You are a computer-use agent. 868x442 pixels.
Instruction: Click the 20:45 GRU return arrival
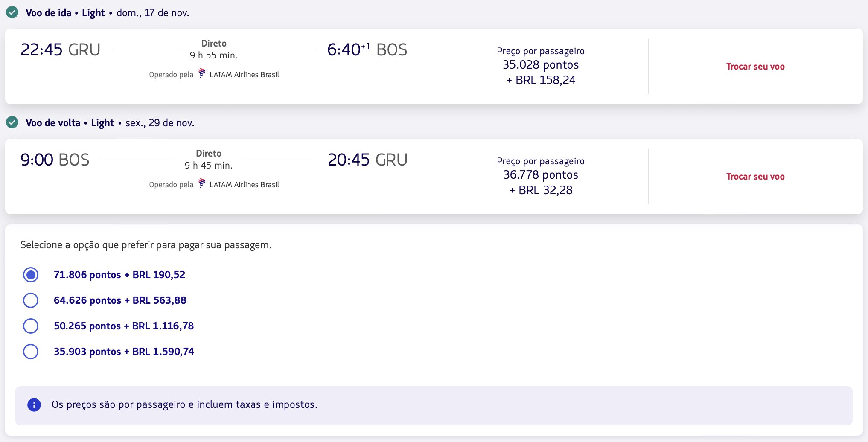pyautogui.click(x=367, y=160)
